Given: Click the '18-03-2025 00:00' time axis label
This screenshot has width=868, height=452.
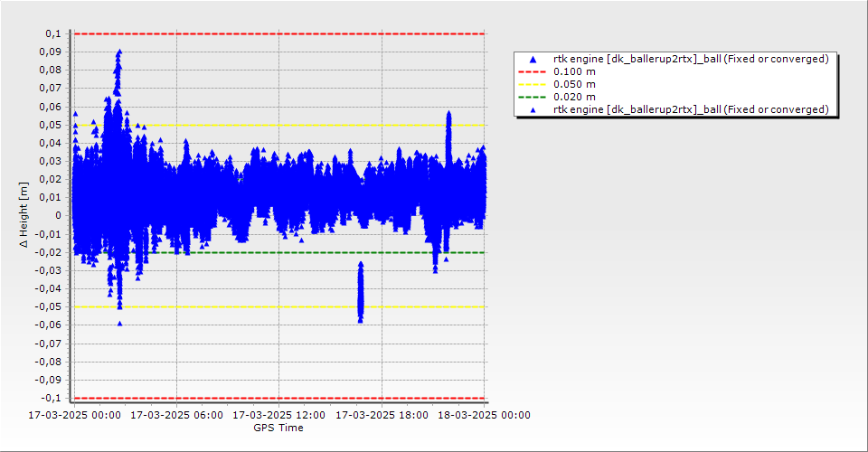Looking at the screenshot, I should click(484, 415).
